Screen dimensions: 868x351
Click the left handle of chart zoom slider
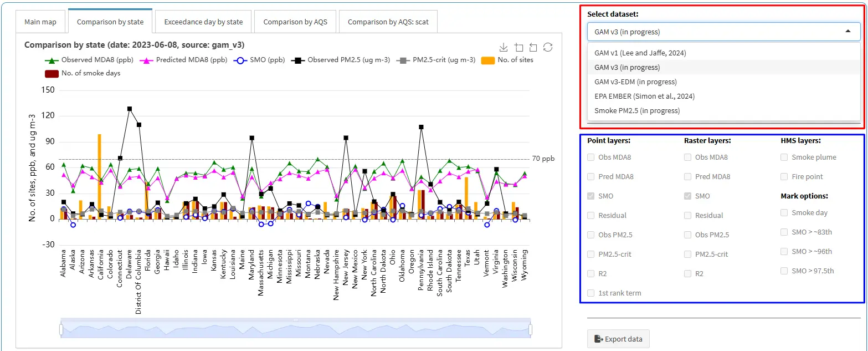click(61, 330)
